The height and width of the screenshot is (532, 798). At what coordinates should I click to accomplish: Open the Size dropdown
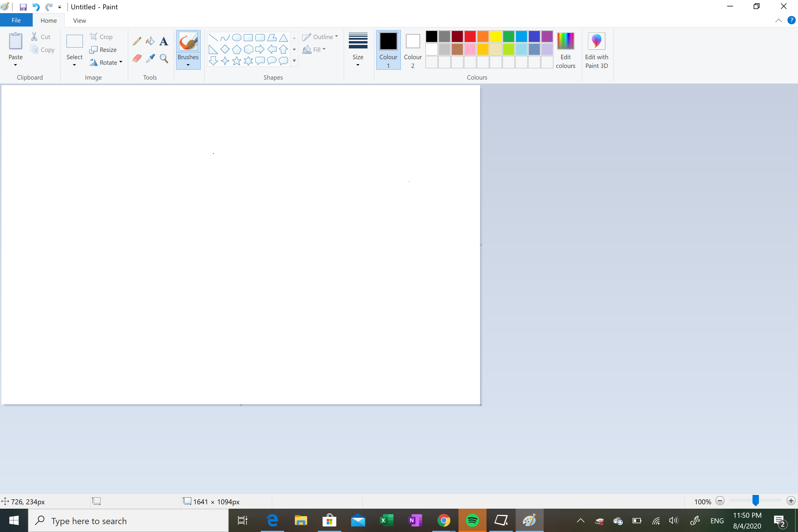pos(358,50)
